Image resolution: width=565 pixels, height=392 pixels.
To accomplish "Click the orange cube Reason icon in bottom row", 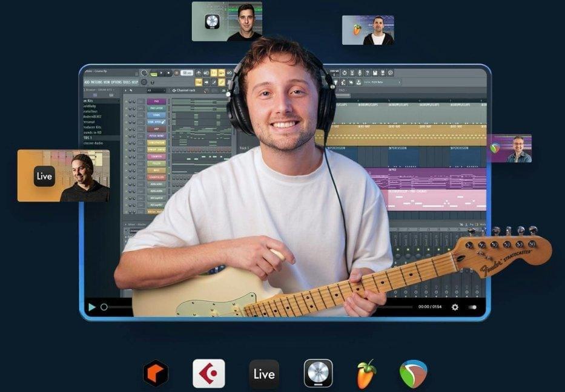I will coord(156,373).
